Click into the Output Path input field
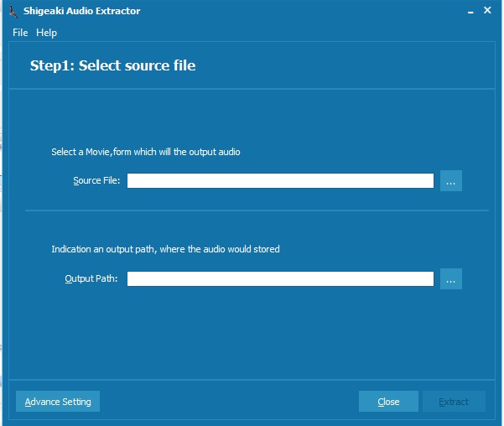This screenshot has height=426, width=504. [x=280, y=278]
